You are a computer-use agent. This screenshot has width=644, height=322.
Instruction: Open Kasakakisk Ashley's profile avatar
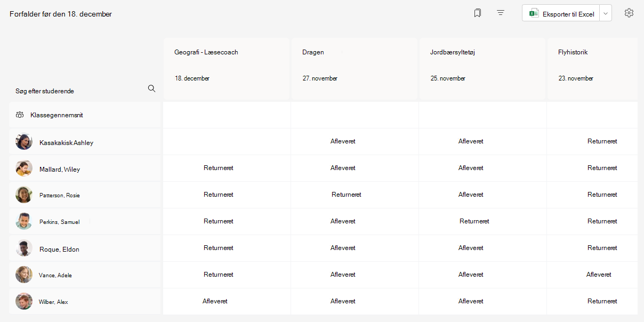(24, 142)
